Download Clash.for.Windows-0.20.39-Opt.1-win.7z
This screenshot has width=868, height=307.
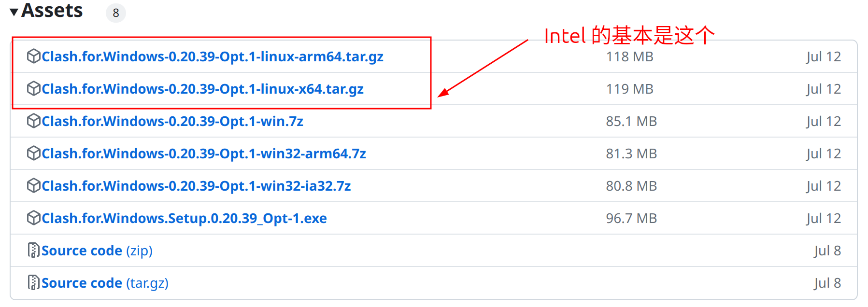(172, 122)
